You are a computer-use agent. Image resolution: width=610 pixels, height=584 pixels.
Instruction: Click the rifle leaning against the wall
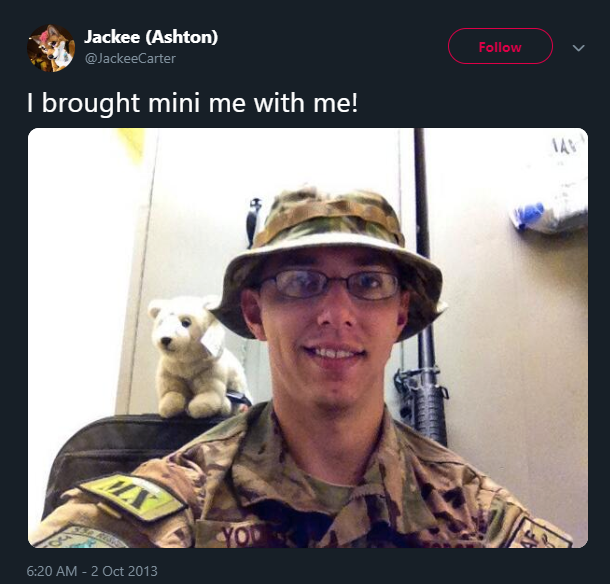coord(424,296)
